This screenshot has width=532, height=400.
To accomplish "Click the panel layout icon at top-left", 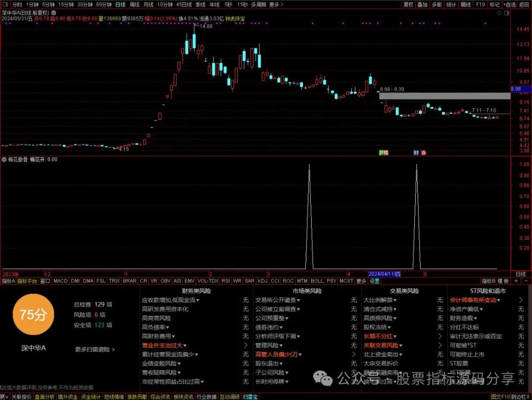I will tap(6, 4).
